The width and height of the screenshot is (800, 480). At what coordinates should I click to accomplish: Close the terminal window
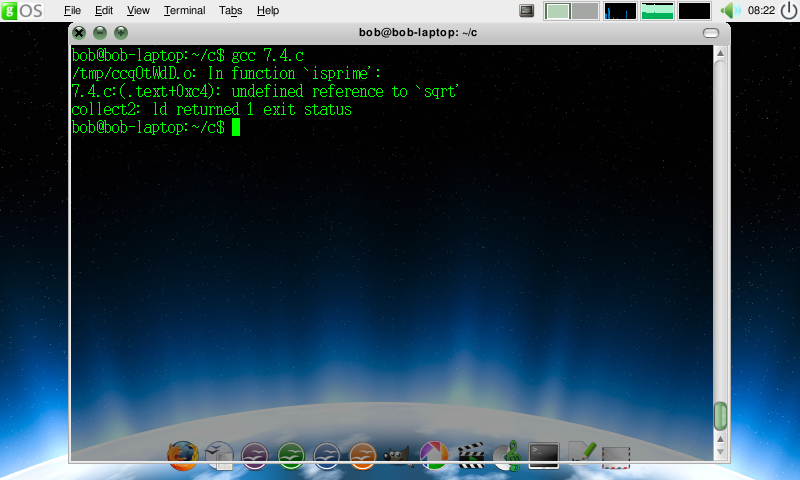(x=79, y=33)
